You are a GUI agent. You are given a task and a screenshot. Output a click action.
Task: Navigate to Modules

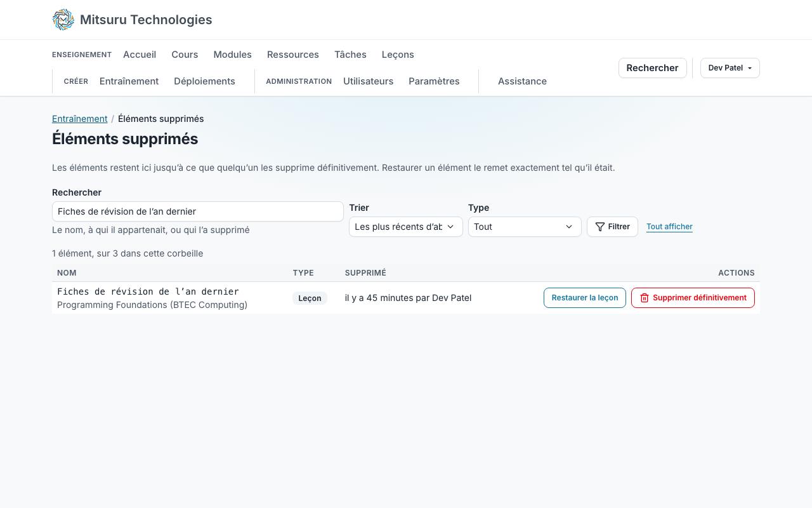tap(233, 55)
